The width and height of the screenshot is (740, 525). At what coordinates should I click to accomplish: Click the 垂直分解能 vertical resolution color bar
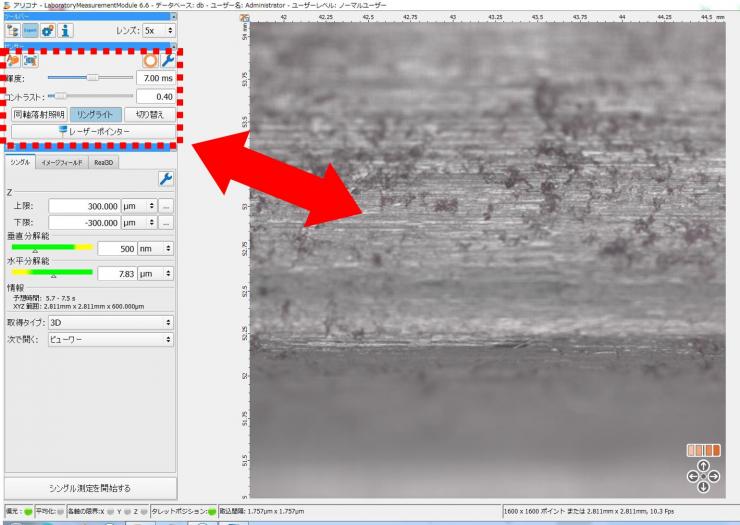(x=52, y=247)
